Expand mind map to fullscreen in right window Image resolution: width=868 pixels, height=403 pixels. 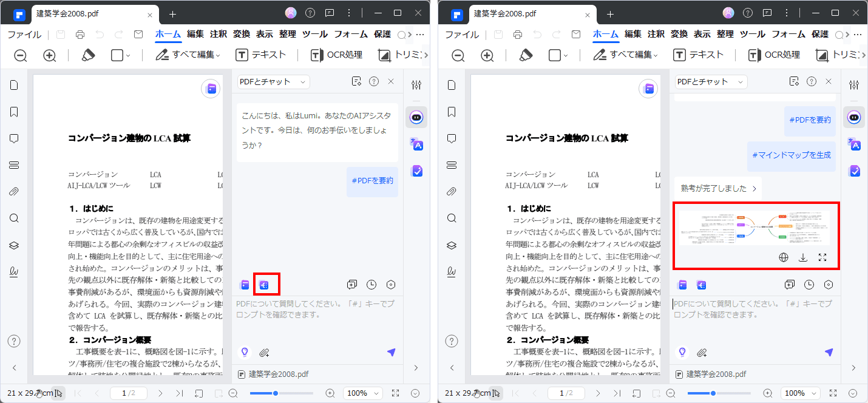[x=822, y=257]
